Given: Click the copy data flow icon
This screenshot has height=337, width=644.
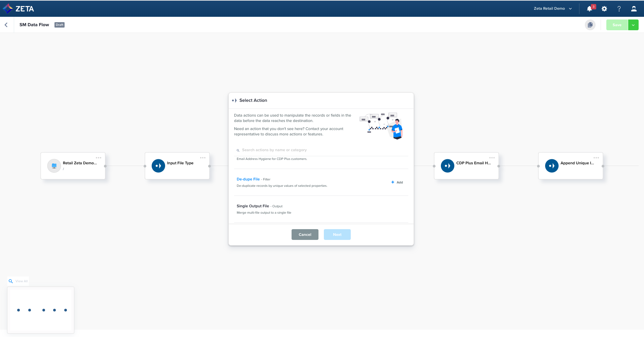Looking at the screenshot, I should coord(590,25).
